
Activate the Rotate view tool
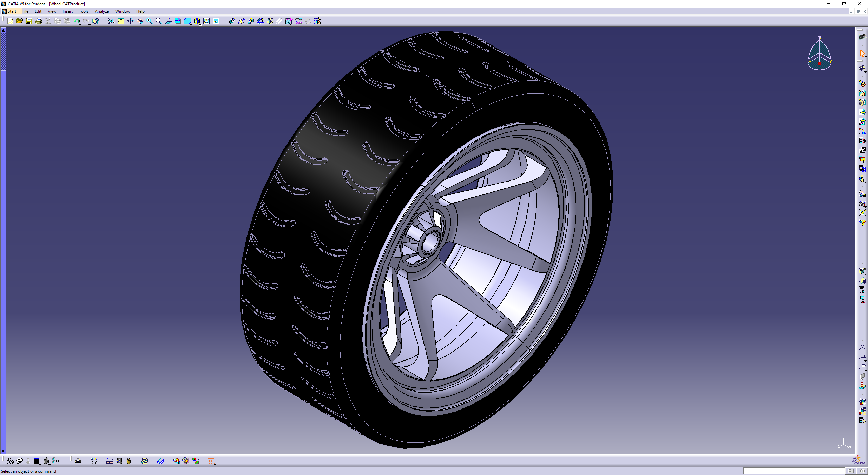(140, 21)
